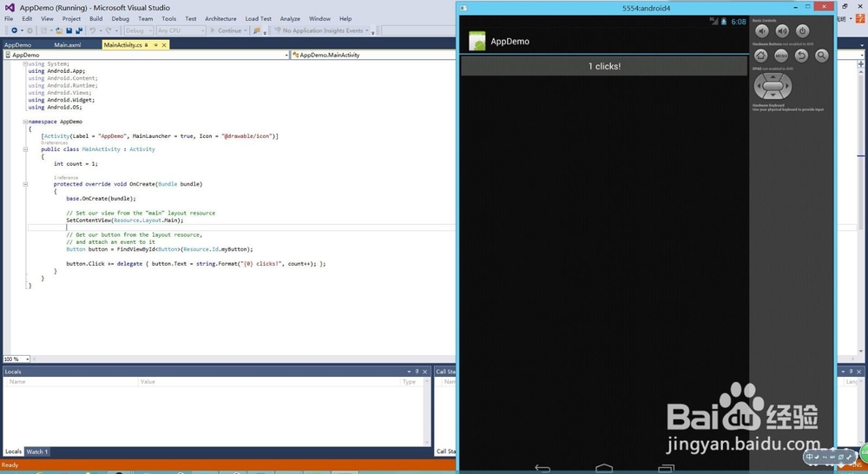The image size is (868, 474).
Task: Open the Analyze menu
Action: click(290, 18)
